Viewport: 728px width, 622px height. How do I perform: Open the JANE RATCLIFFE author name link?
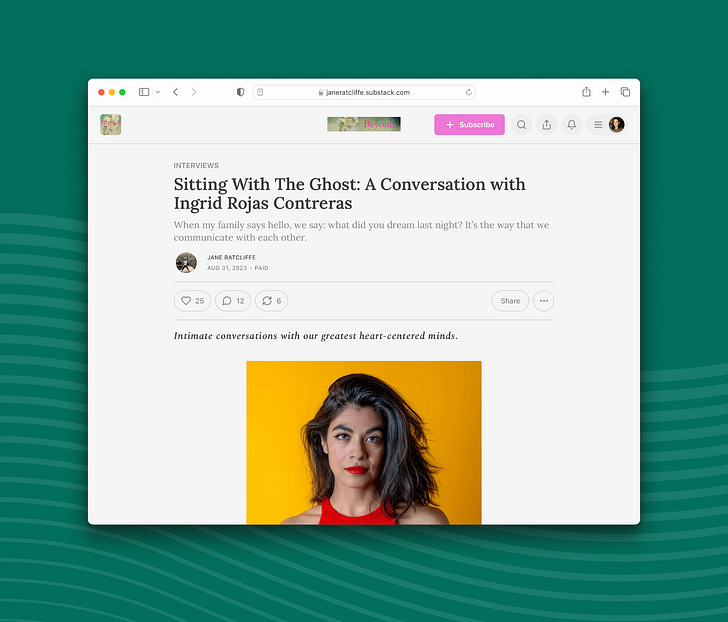point(231,257)
